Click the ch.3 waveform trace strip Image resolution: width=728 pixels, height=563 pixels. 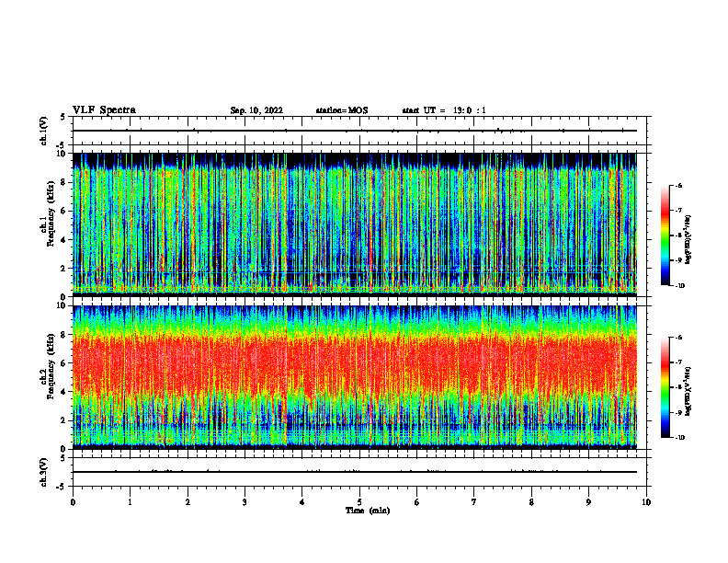tap(355, 472)
